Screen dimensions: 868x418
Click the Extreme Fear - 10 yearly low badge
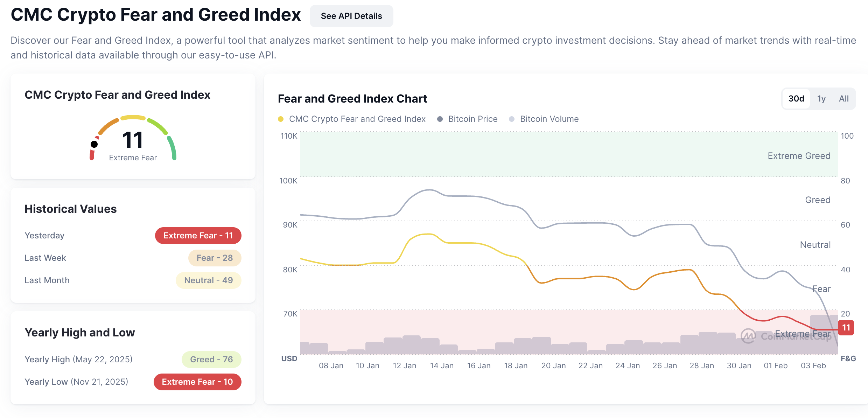197,382
